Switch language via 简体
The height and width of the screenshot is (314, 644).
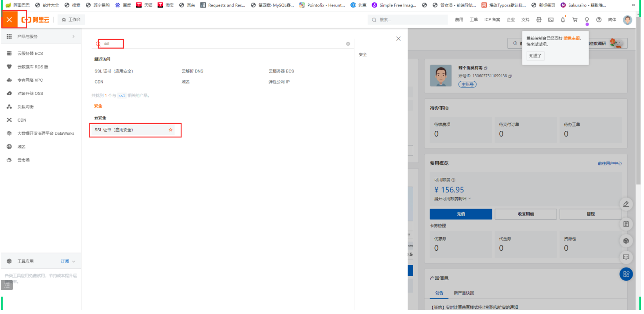[x=612, y=20]
